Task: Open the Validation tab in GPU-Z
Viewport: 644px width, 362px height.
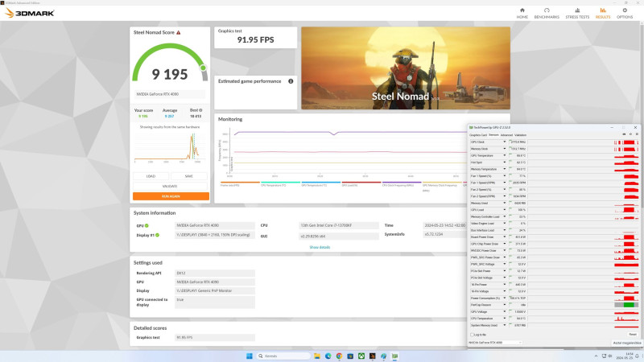Action: click(520, 134)
